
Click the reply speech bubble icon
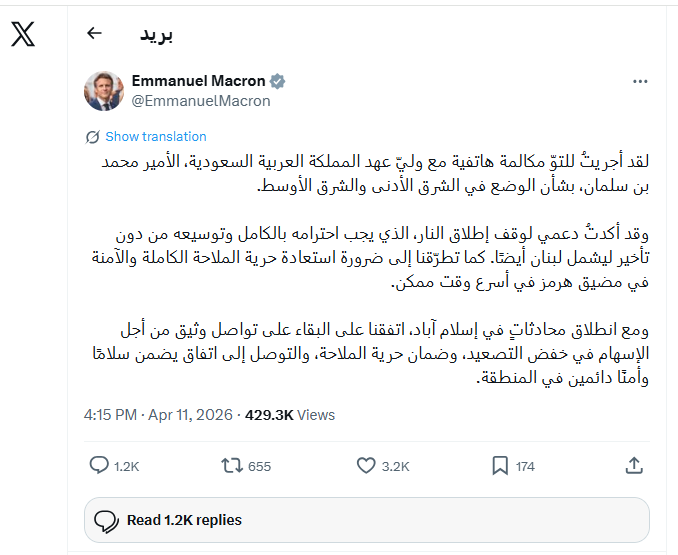tap(99, 465)
